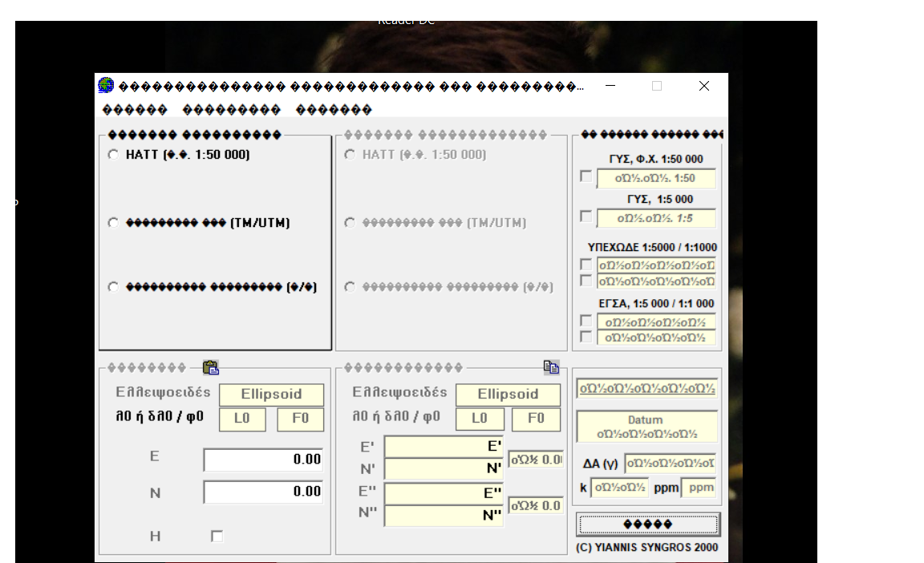Viewport: 924px width, 563px height.
Task: Click the N coordinate input showing 0.00
Action: 263,492
